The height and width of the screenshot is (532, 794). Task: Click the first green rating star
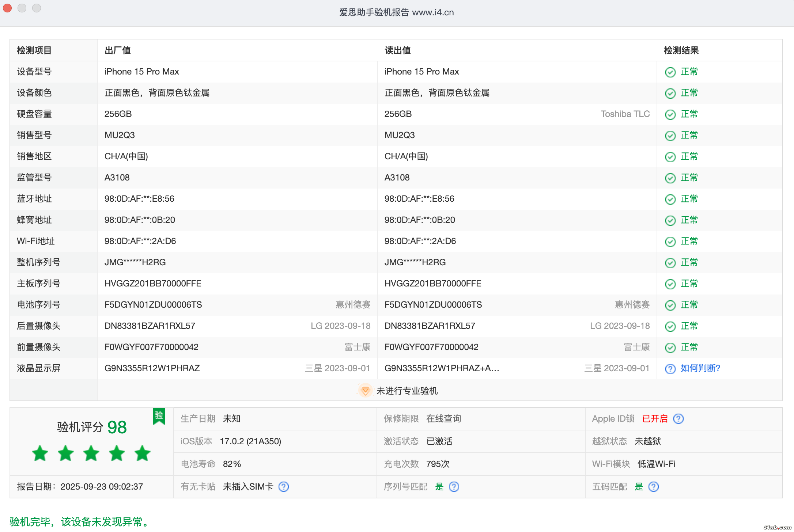point(40,453)
